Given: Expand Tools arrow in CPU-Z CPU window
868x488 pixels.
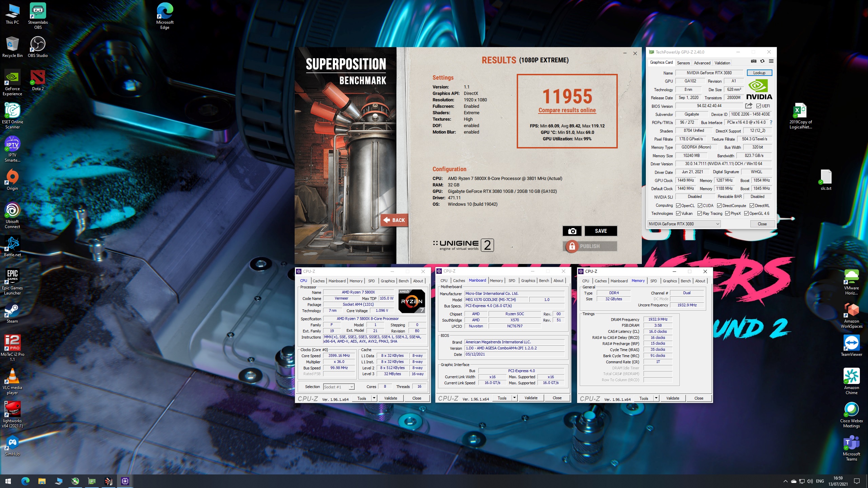Looking at the screenshot, I should (374, 398).
